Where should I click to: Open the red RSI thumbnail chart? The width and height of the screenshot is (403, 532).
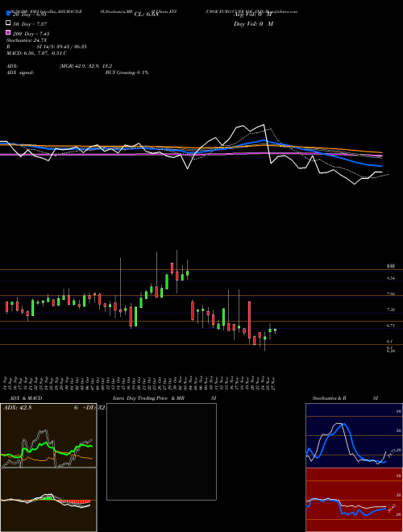coord(354,500)
